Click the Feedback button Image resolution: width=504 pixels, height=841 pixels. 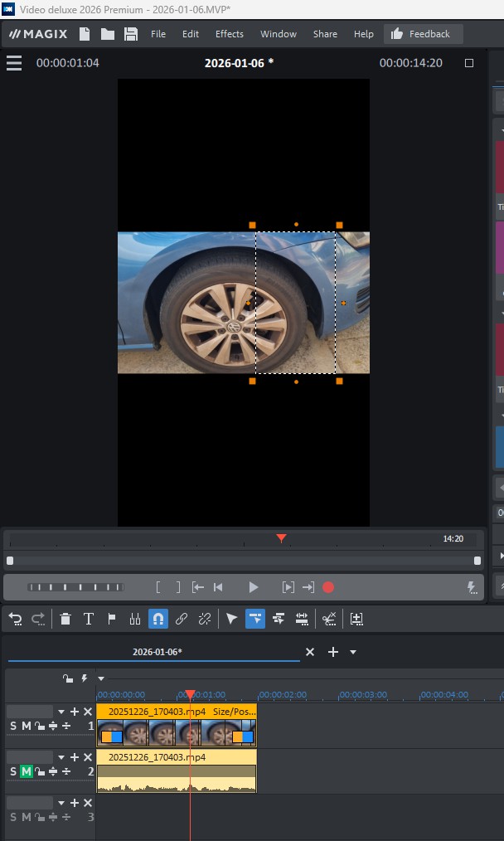click(423, 34)
